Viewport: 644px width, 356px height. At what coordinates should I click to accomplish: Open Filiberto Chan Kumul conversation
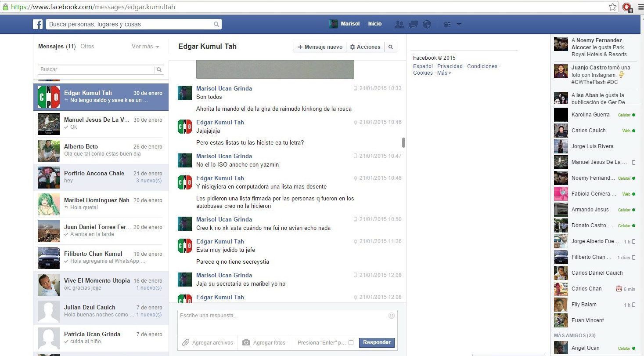[101, 258]
